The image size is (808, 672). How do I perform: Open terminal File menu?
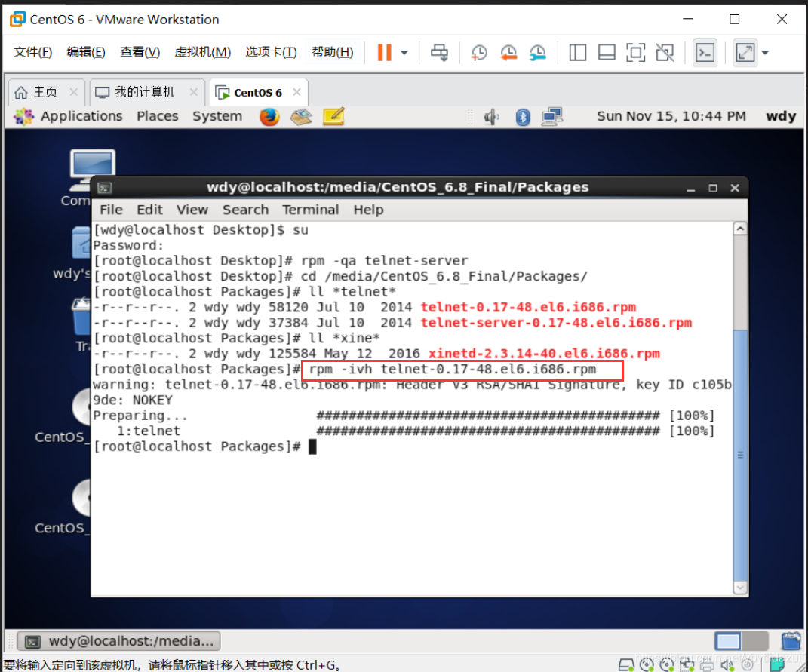(111, 210)
